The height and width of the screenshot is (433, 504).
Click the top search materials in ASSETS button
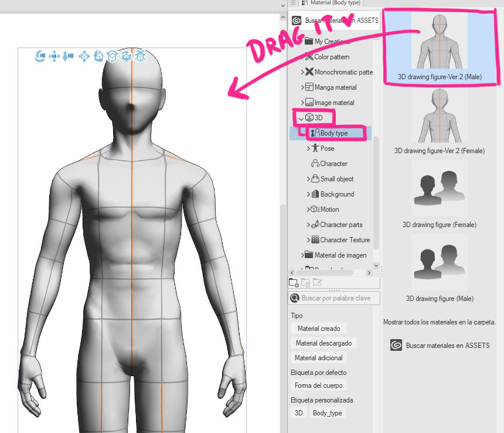[x=334, y=21]
